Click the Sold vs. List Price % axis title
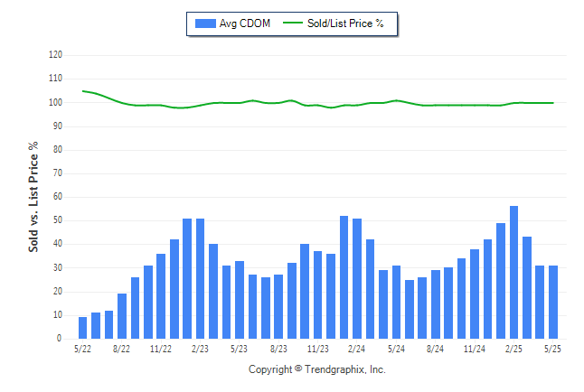This screenshot has height=392, width=584. (33, 197)
